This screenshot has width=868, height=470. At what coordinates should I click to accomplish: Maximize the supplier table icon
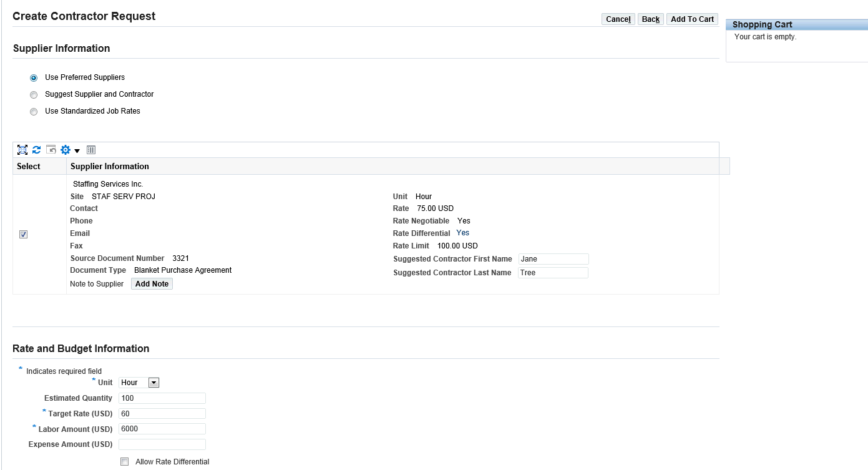tap(22, 150)
